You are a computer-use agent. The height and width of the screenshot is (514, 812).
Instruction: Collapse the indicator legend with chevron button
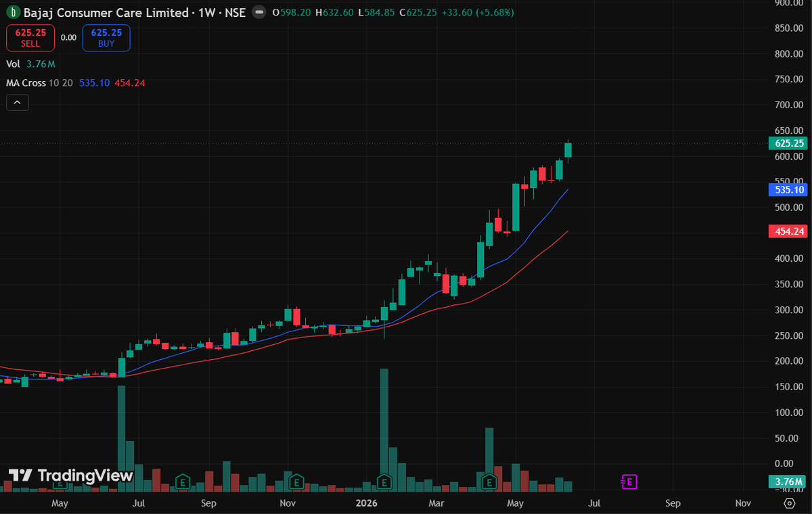[17, 103]
